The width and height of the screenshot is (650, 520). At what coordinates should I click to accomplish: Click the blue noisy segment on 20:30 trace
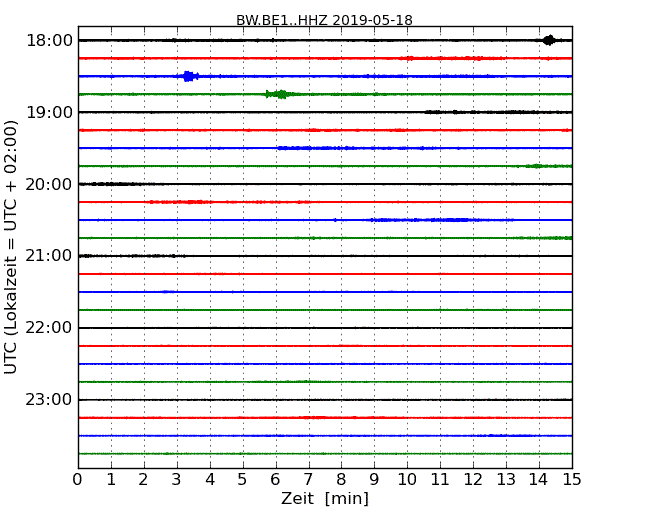click(441, 220)
